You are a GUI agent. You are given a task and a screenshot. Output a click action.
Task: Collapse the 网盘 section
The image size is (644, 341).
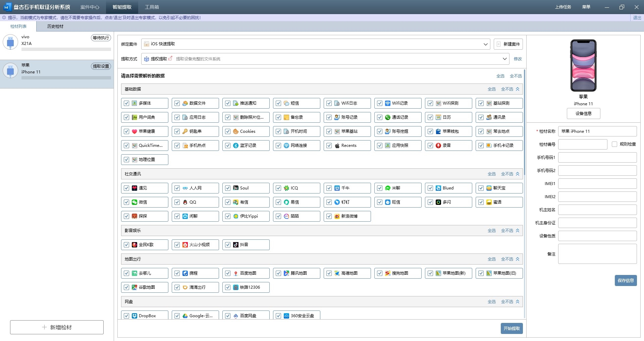(x=518, y=302)
